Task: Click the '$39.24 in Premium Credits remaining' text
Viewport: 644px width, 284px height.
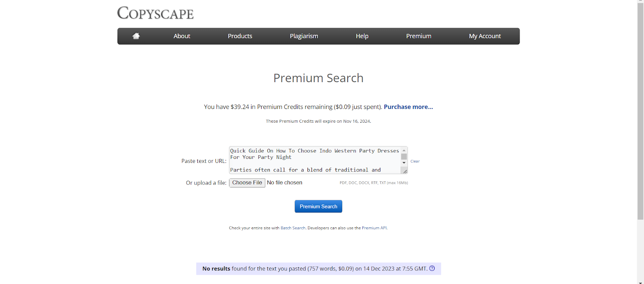Action: pos(281,107)
